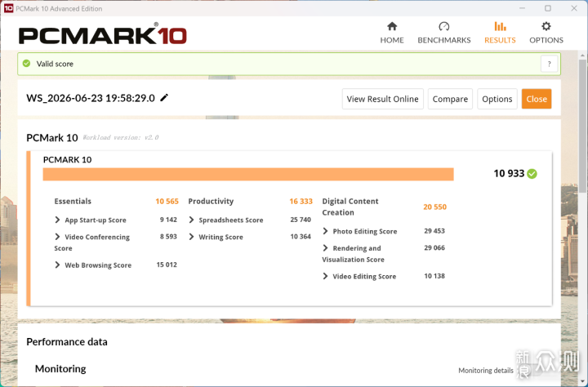
Task: Maximize the PCMark 10 window
Action: 547,8
